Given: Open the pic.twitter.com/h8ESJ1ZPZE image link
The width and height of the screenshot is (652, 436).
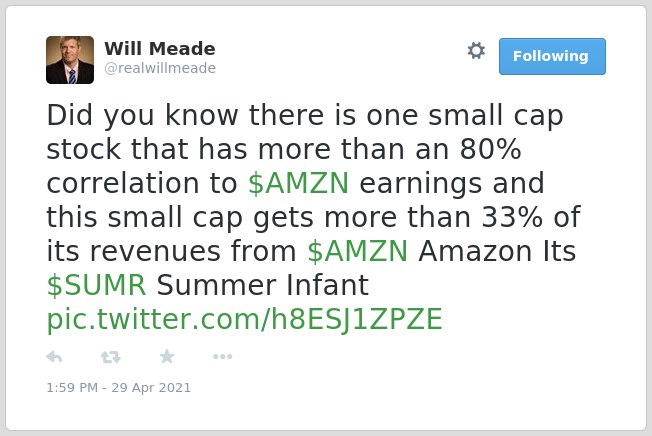Looking at the screenshot, I should pyautogui.click(x=244, y=319).
